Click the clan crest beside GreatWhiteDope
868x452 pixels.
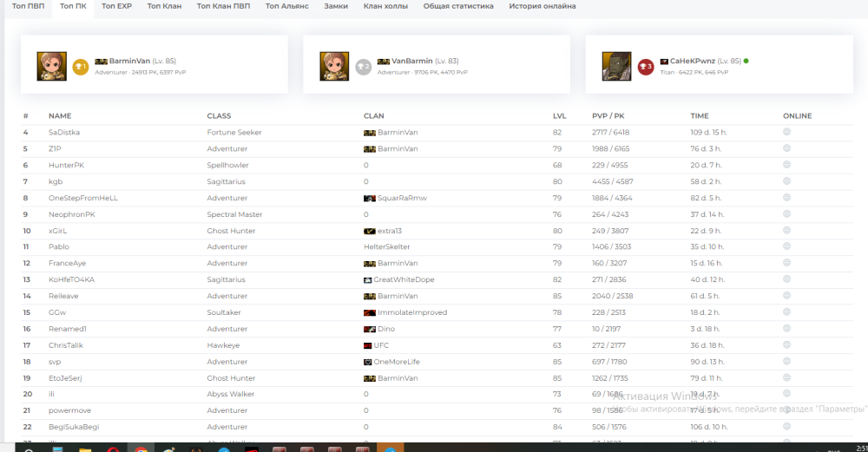tap(368, 279)
